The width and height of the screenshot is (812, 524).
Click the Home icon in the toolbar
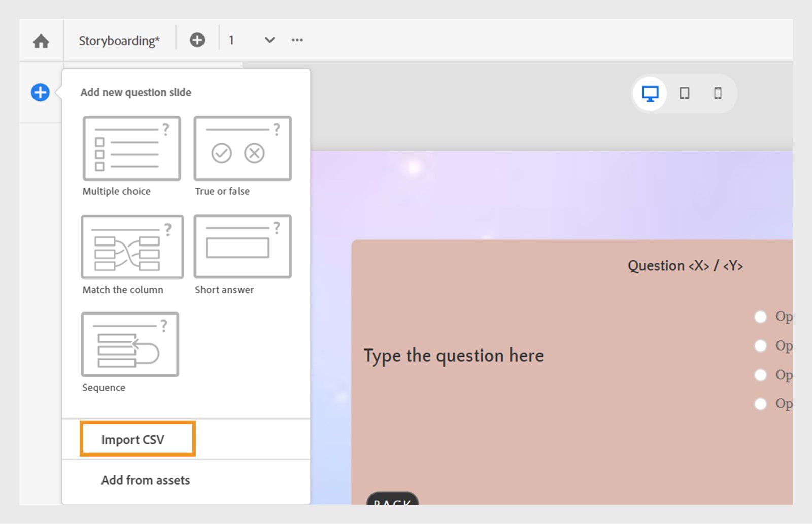41,41
